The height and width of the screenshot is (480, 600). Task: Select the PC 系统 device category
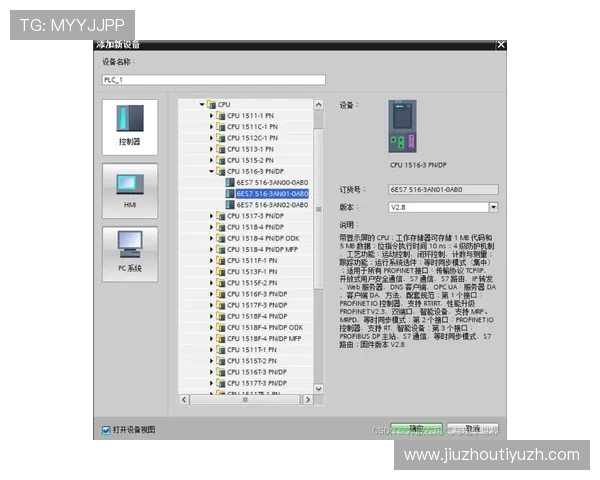coord(130,254)
